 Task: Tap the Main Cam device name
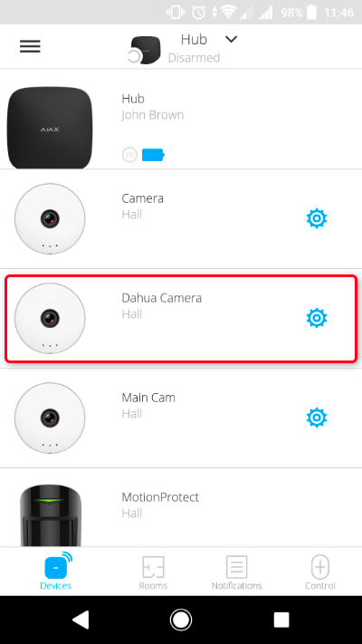click(148, 398)
